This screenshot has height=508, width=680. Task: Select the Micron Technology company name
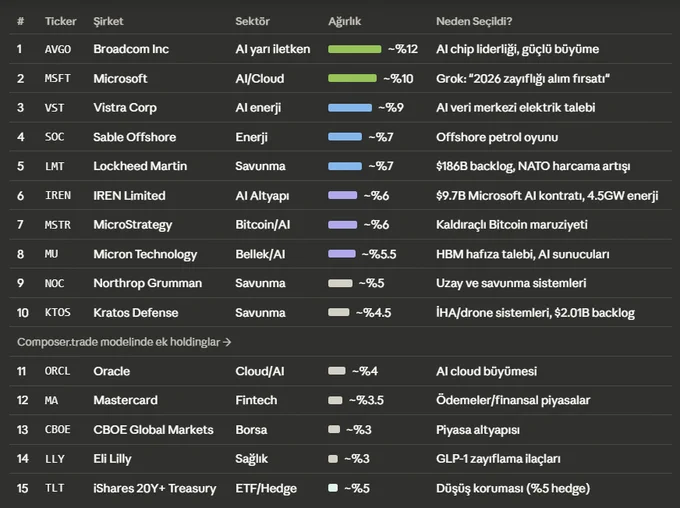145,254
